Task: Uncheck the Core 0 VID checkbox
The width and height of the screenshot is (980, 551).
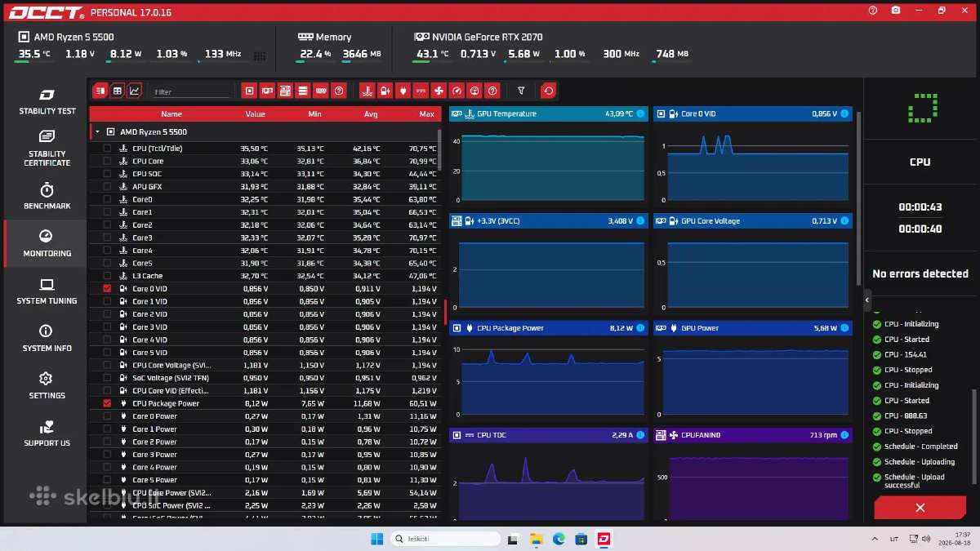Action: click(107, 289)
